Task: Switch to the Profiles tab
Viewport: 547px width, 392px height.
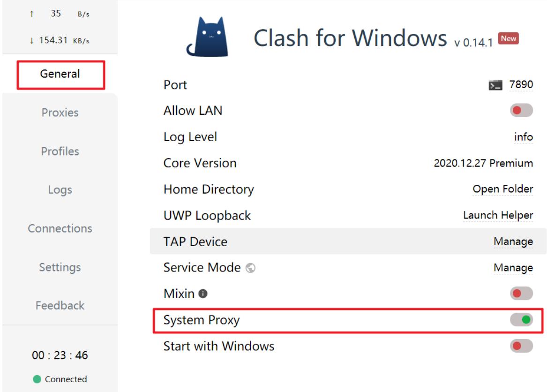Action: [x=60, y=151]
